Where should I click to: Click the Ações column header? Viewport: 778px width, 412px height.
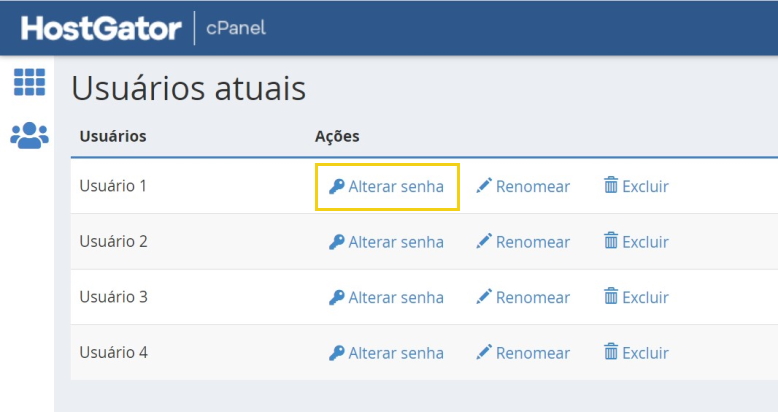(x=337, y=137)
